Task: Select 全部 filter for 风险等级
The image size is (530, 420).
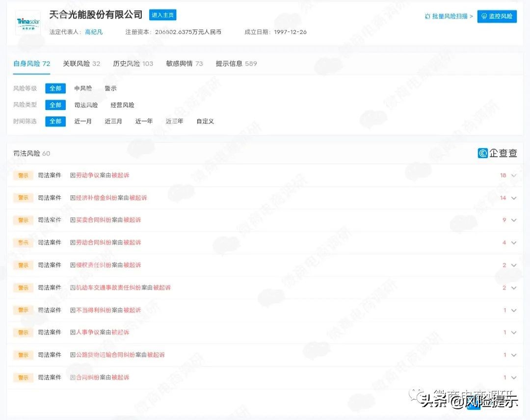Action: point(55,88)
